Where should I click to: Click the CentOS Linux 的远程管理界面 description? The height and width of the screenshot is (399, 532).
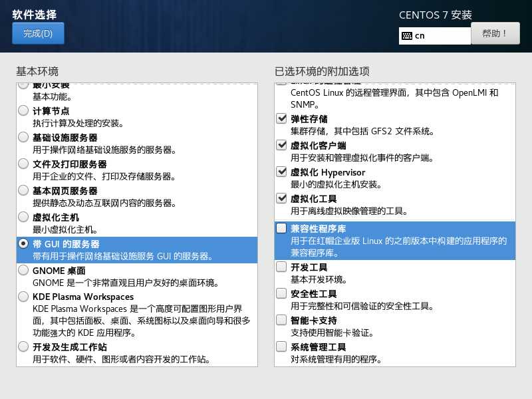pyautogui.click(x=394, y=98)
